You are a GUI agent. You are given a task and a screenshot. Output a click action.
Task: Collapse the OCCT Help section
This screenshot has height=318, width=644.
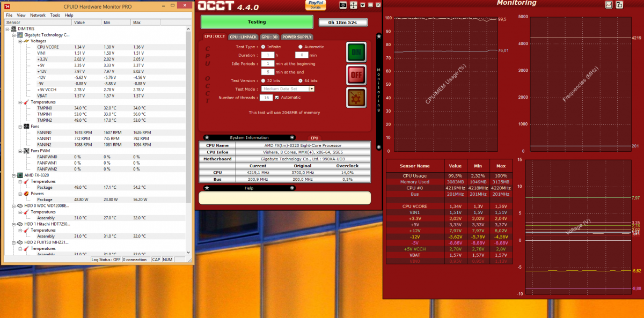click(x=292, y=188)
